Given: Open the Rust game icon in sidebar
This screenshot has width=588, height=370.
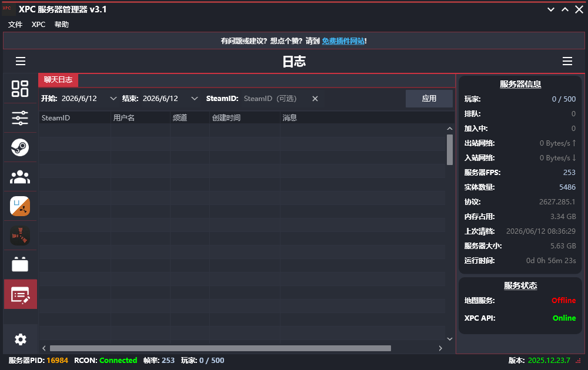Looking at the screenshot, I should pyautogui.click(x=20, y=236).
